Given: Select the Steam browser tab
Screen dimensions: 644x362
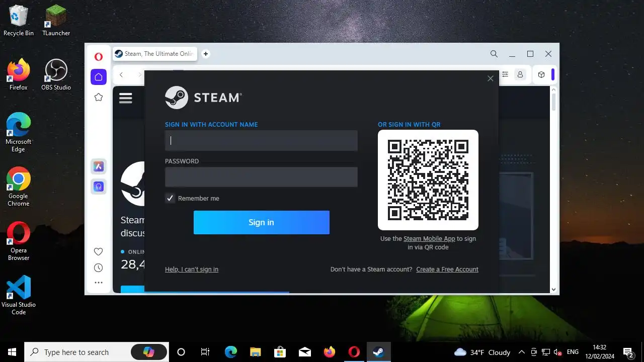Looking at the screenshot, I should tap(155, 54).
